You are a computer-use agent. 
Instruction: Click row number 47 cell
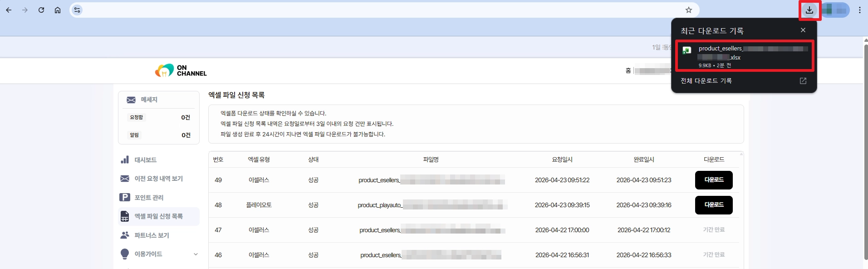(218, 230)
